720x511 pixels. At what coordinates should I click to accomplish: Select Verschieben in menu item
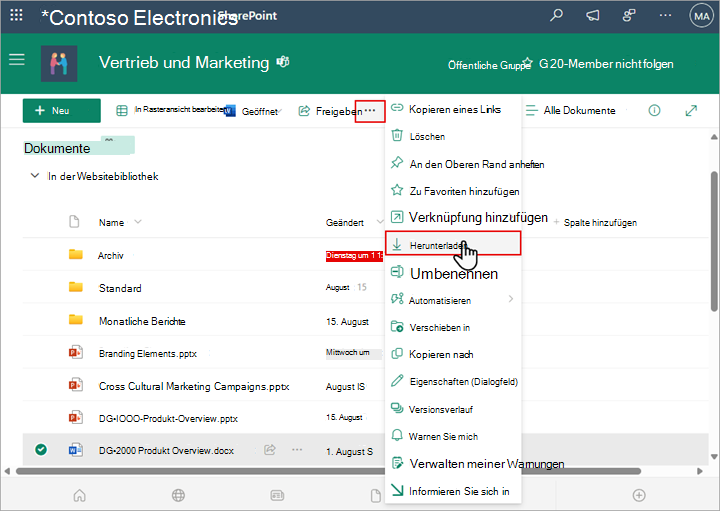coord(453,327)
